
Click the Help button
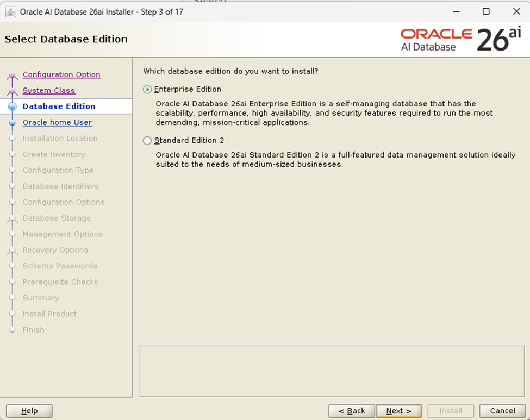click(x=29, y=411)
